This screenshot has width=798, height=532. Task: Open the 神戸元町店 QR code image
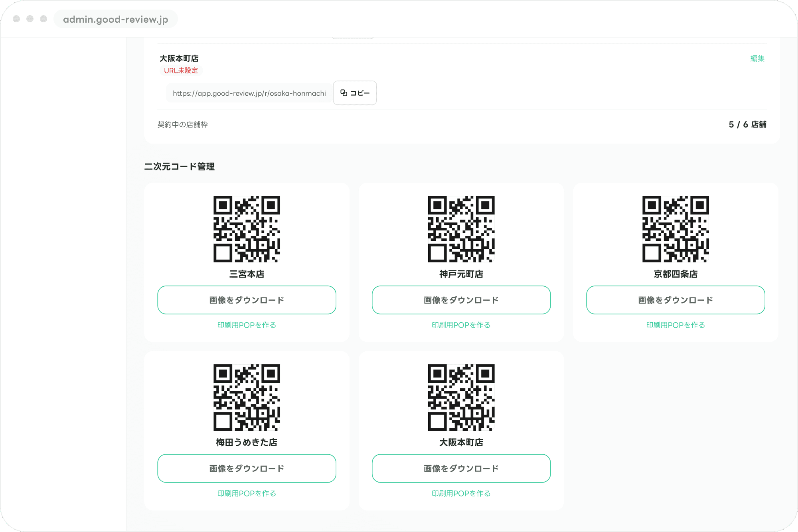tap(461, 229)
